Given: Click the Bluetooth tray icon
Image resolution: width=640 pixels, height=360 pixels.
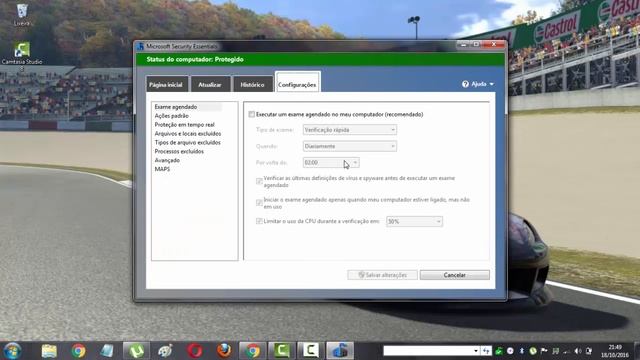Looking at the screenshot, I should pyautogui.click(x=522, y=351).
